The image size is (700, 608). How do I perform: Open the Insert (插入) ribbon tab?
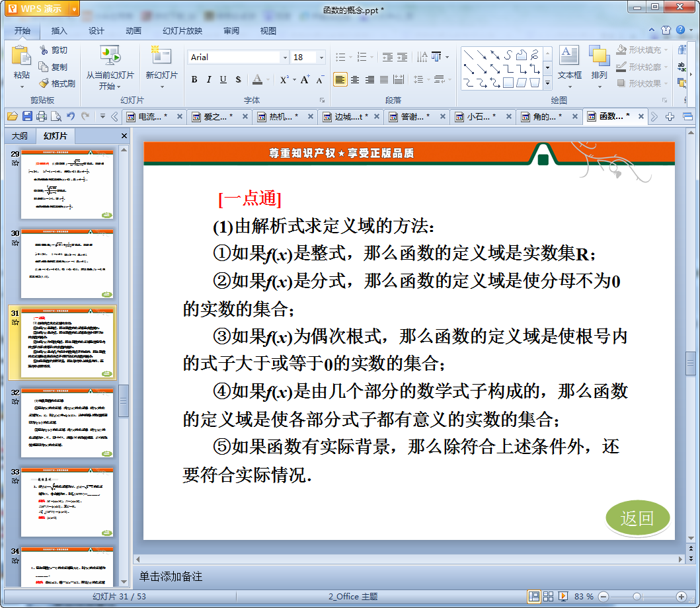click(59, 31)
